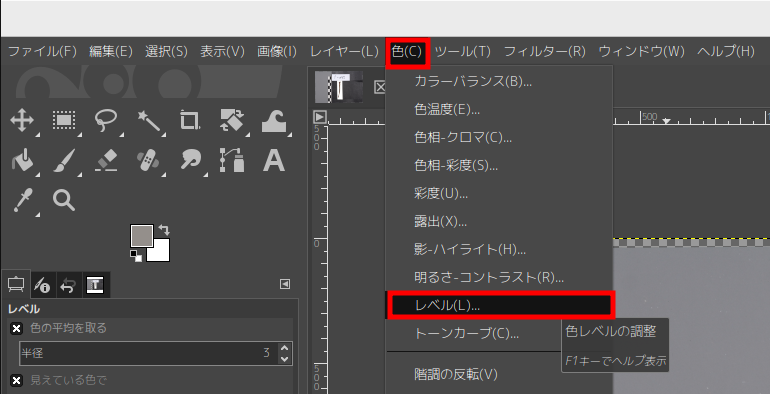Open the tool options panel configuration menu
This screenshot has height=394, width=770.
(285, 284)
